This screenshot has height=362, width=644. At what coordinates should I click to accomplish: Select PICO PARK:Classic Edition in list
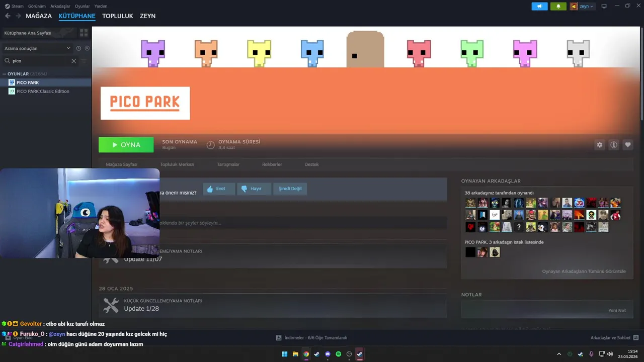[46, 92]
